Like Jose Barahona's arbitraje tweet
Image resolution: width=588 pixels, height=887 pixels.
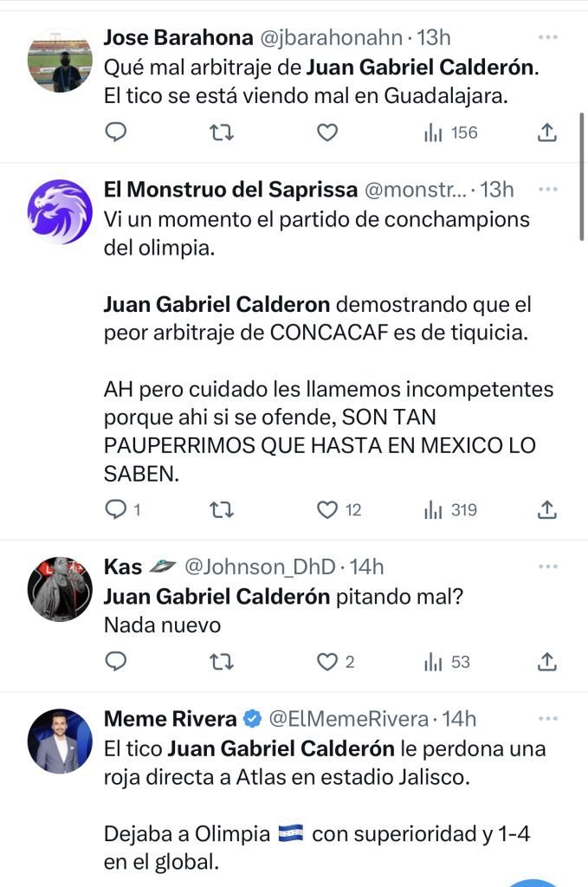(326, 133)
